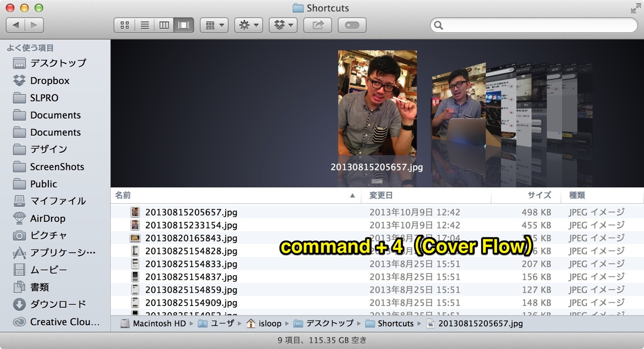Focus the Finder search field
The width and height of the screenshot is (644, 349).
point(534,25)
